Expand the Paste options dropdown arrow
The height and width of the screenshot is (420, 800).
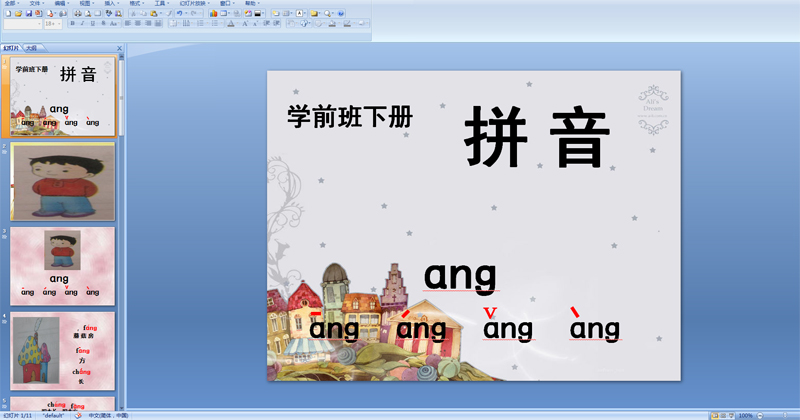[160, 13]
